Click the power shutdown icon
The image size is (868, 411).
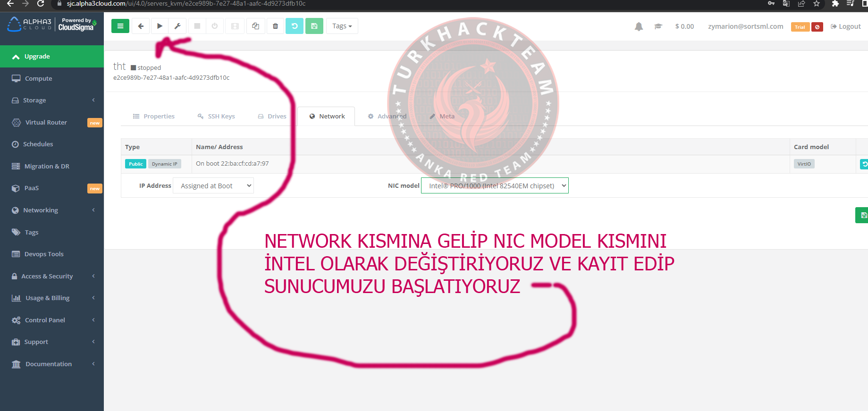pos(215,26)
